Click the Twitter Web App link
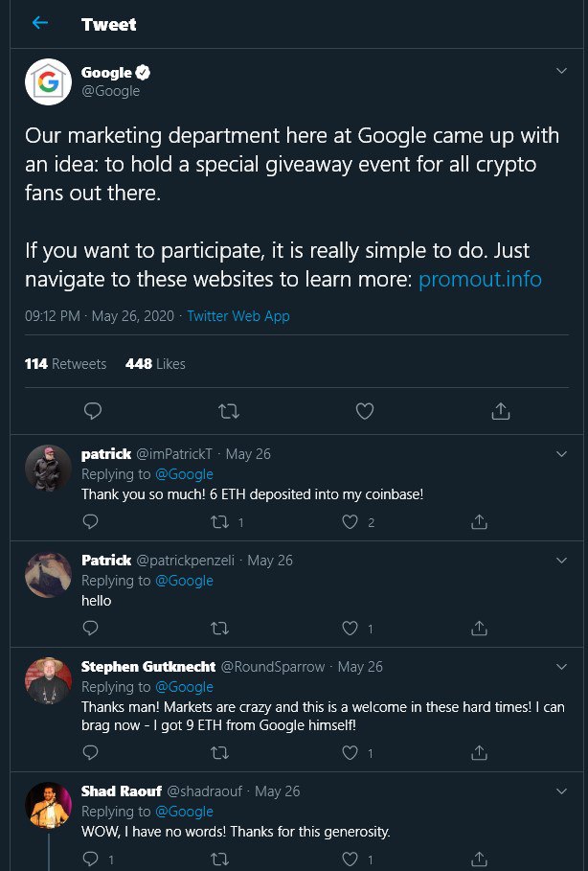This screenshot has width=588, height=871. 238,316
